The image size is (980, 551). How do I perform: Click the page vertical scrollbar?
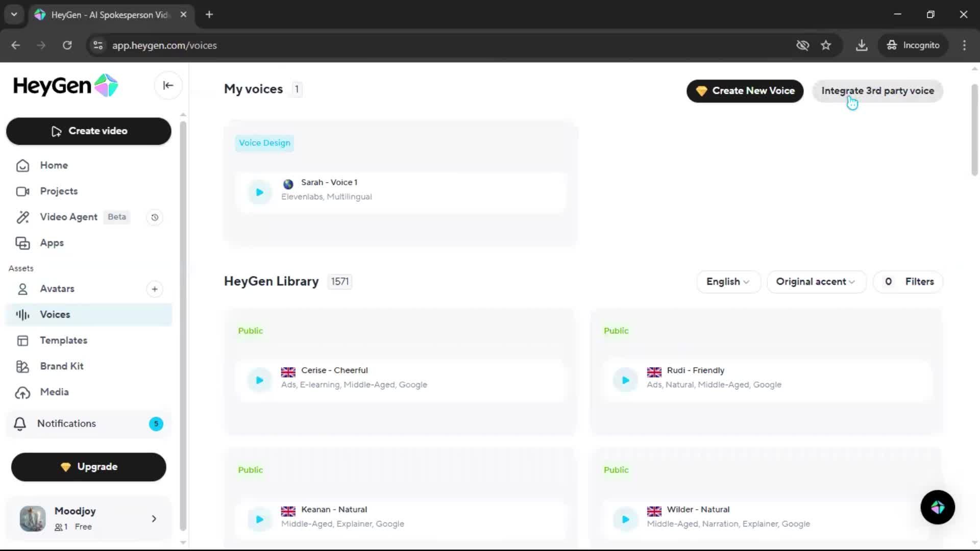[x=974, y=130]
